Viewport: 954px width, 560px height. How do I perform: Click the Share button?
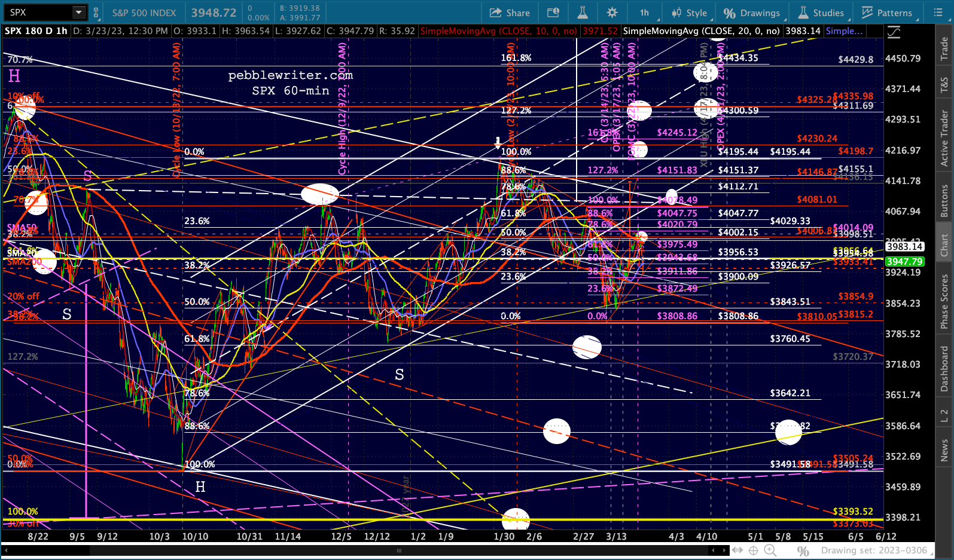pos(510,13)
